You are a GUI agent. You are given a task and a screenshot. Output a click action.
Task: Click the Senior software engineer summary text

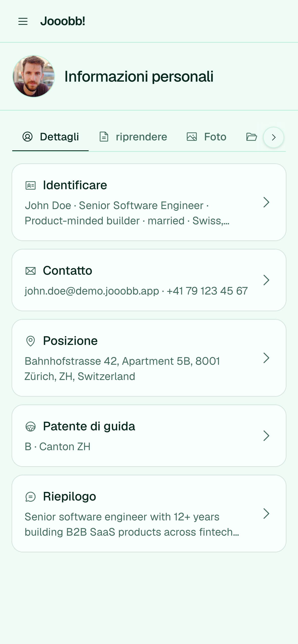point(132,524)
